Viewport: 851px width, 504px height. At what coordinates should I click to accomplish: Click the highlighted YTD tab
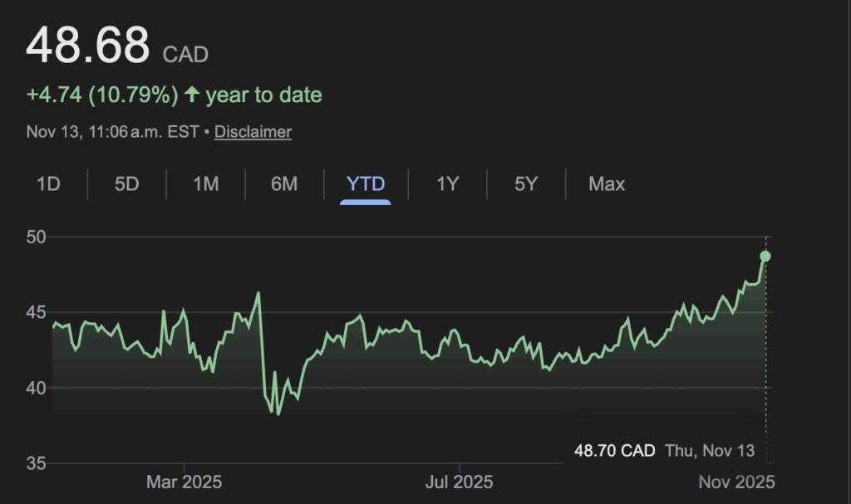pos(366,183)
